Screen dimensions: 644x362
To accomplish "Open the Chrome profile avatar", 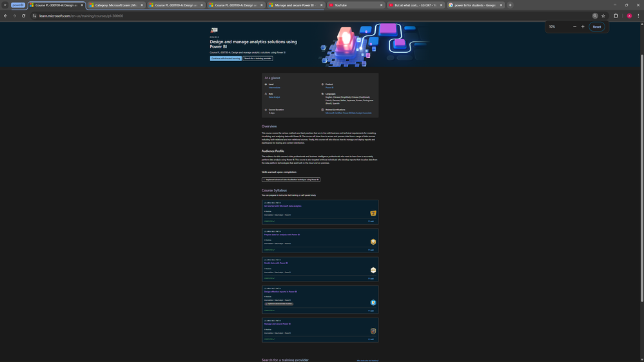I will tap(629, 16).
